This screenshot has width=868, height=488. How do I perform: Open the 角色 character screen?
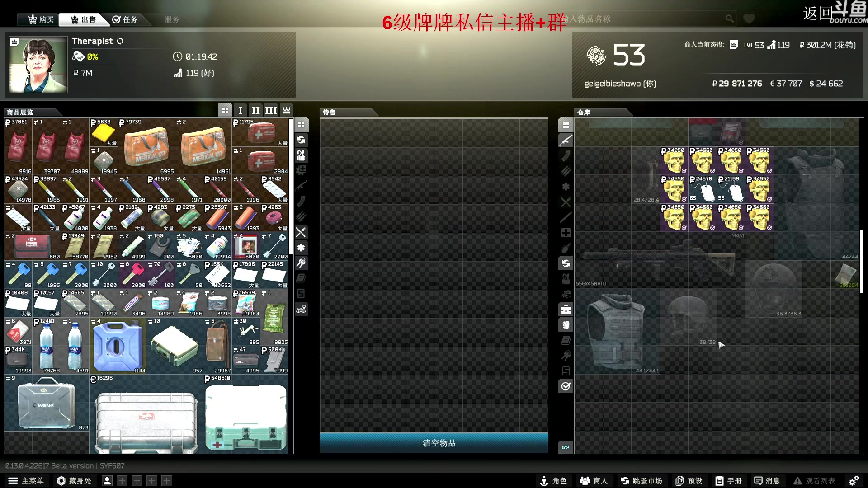[x=553, y=481]
